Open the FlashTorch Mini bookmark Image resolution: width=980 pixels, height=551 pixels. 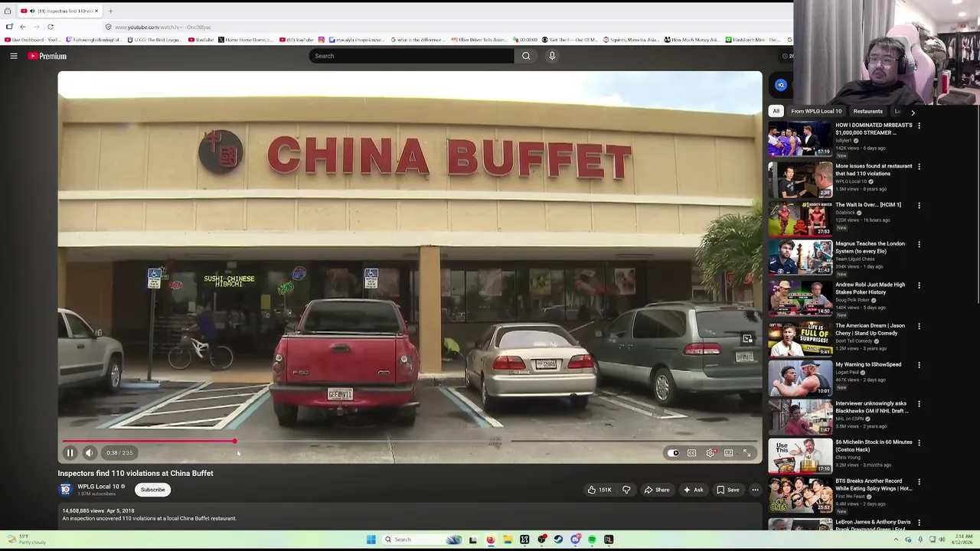tap(753, 40)
